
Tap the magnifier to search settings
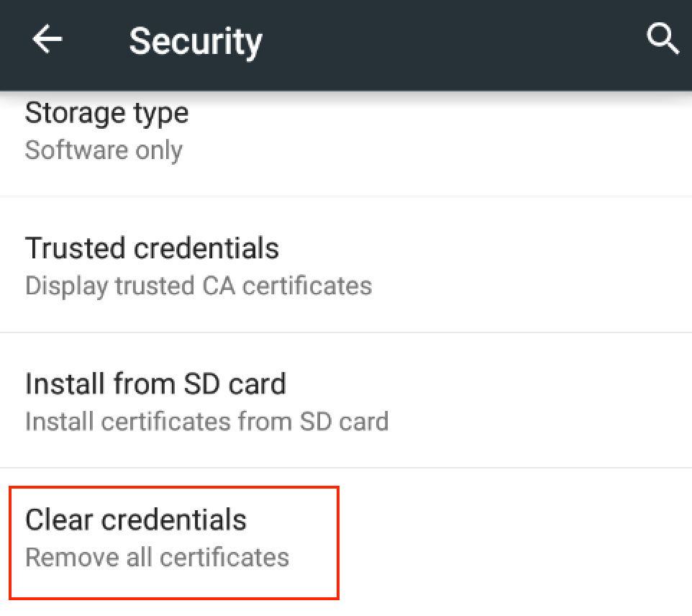click(x=662, y=40)
